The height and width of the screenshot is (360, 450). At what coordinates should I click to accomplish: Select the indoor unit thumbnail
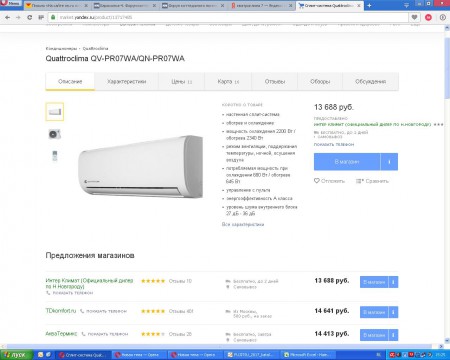tap(55, 112)
